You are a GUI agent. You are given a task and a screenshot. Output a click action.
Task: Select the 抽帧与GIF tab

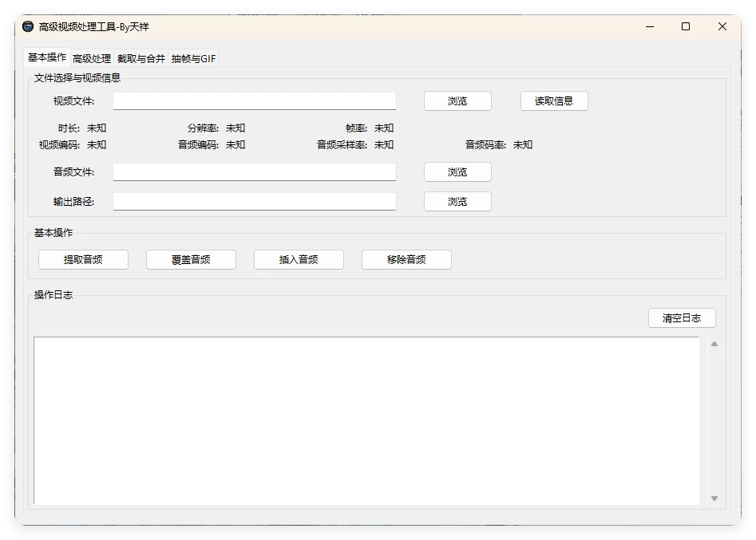194,58
